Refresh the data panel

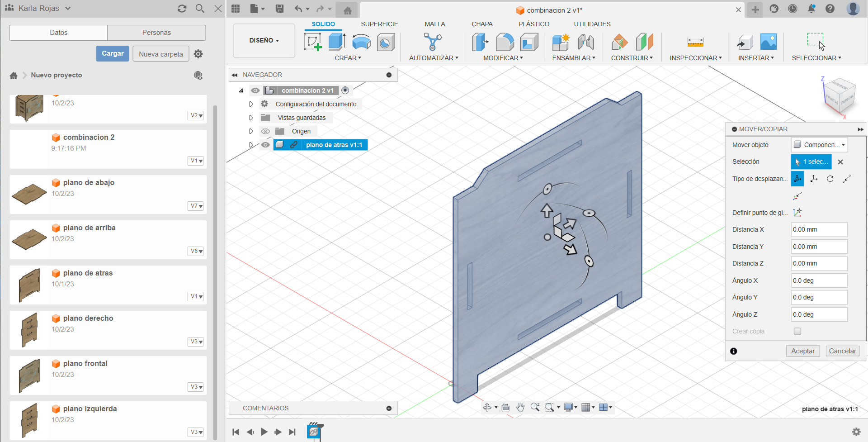(x=182, y=9)
